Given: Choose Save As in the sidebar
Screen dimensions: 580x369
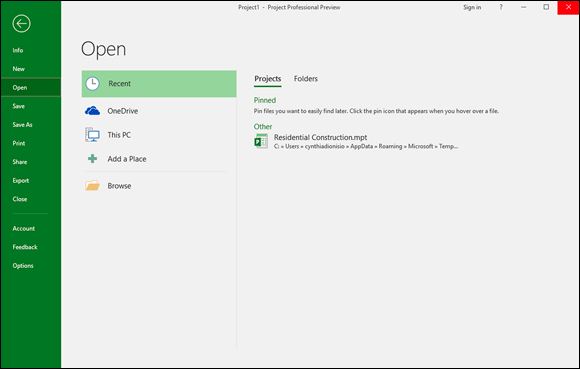Looking at the screenshot, I should pos(22,125).
